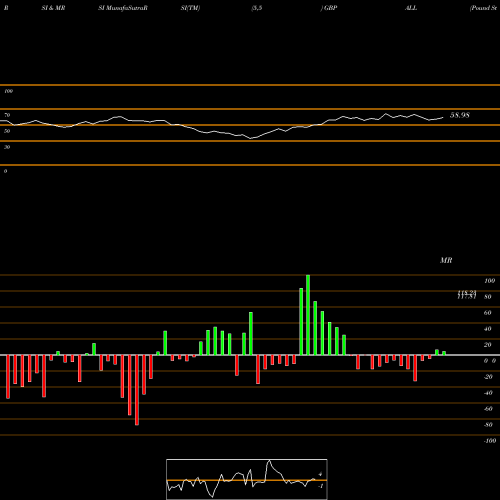Click the '(Pound St' header text
Image resolution: width=500 pixels, height=500 pixels.
[x=483, y=8]
